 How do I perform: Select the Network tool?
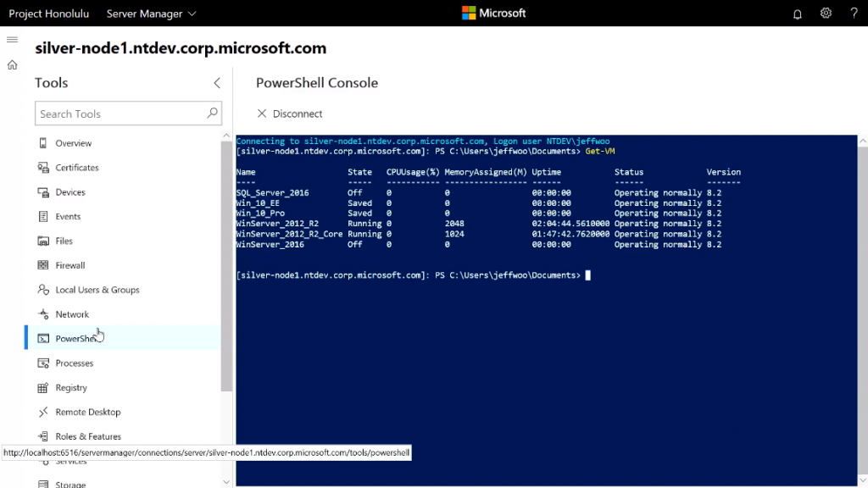(x=72, y=314)
